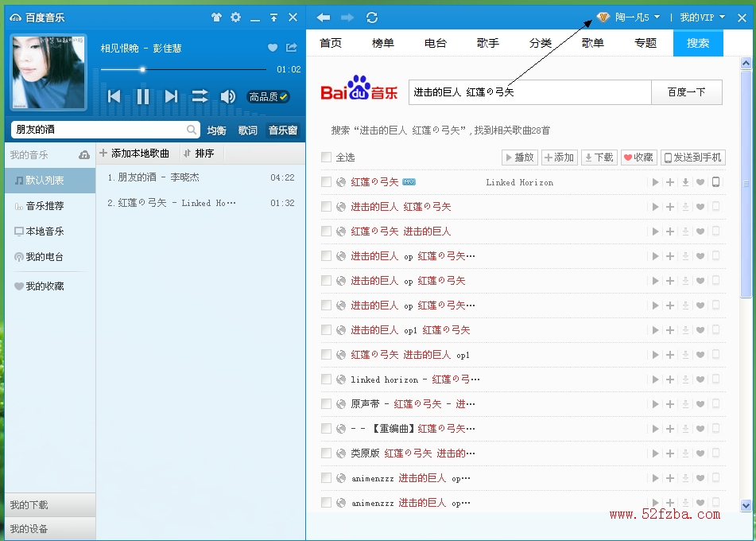Click the 播放 button above results
The width and height of the screenshot is (756, 541).
tap(520, 158)
